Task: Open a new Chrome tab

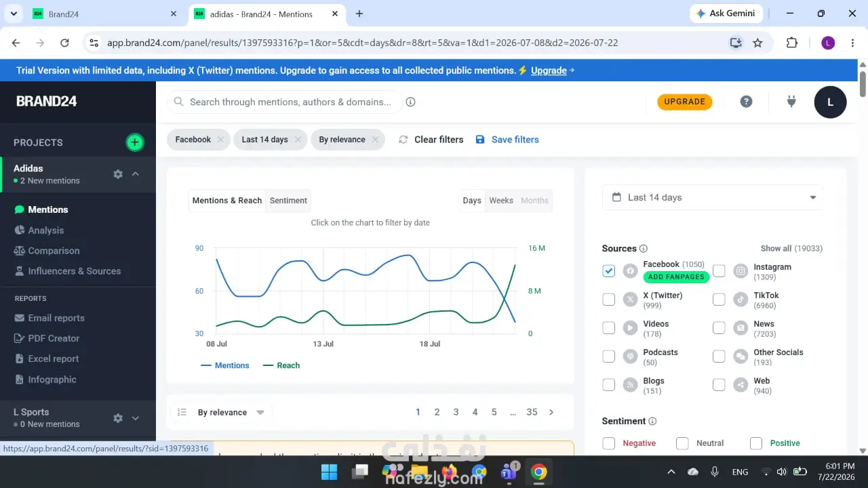Action: (x=359, y=14)
